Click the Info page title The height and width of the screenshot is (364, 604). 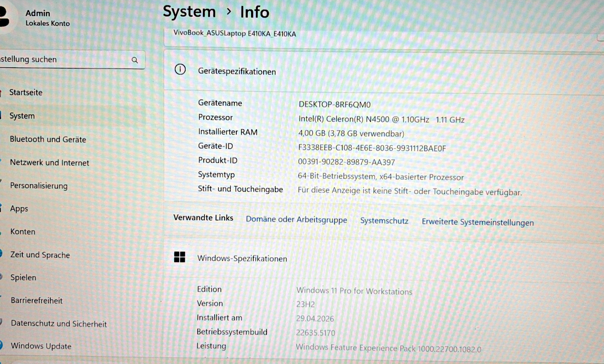(x=255, y=12)
